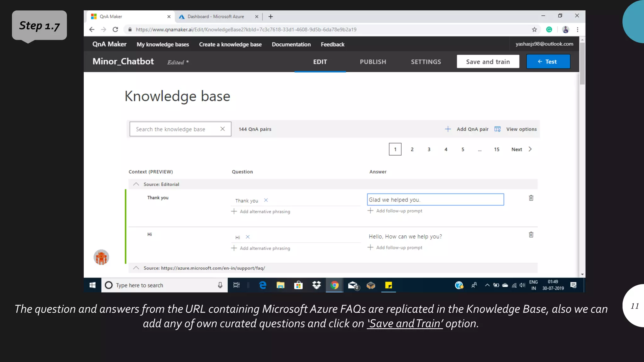Open the Chrome profile avatar
This screenshot has width=644, height=362.
(x=565, y=30)
